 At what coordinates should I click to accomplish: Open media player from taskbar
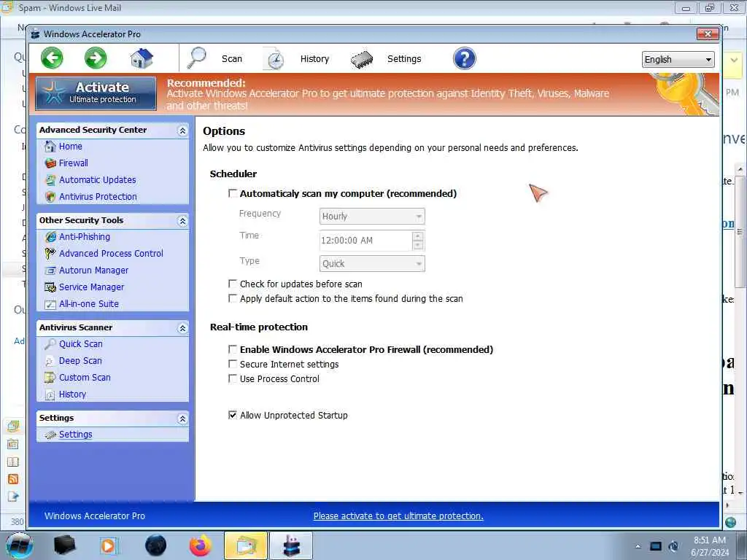click(108, 545)
